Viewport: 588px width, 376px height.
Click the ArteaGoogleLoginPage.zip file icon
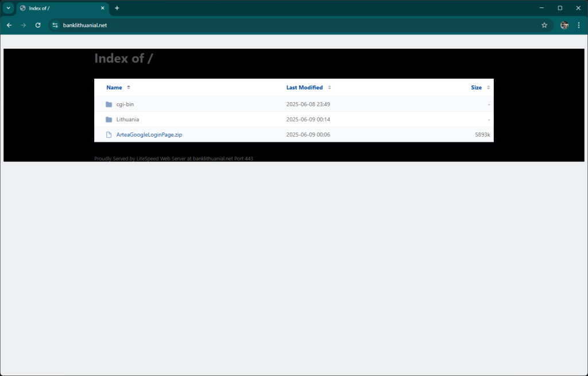pyautogui.click(x=109, y=135)
